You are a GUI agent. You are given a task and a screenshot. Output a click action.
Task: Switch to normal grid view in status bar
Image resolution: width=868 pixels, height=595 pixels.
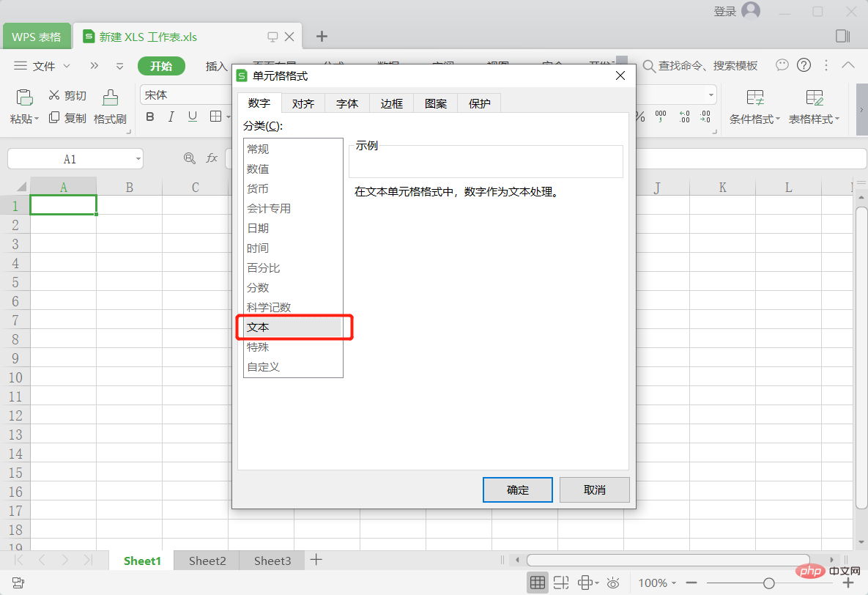pyautogui.click(x=537, y=583)
